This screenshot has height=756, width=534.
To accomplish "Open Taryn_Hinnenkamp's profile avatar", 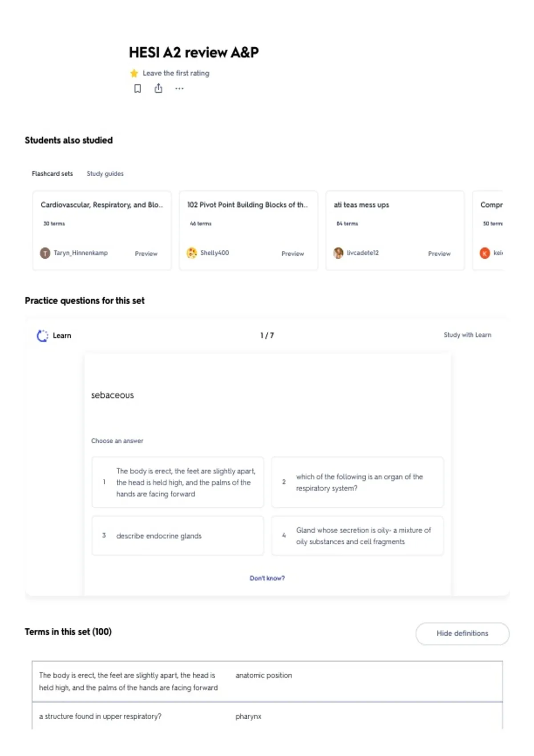I will pyautogui.click(x=45, y=253).
